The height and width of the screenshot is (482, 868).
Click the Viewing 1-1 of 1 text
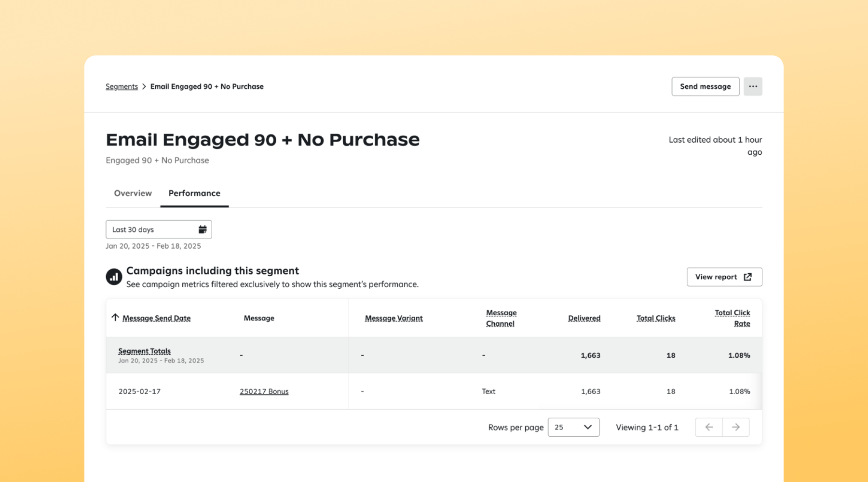[x=647, y=427]
